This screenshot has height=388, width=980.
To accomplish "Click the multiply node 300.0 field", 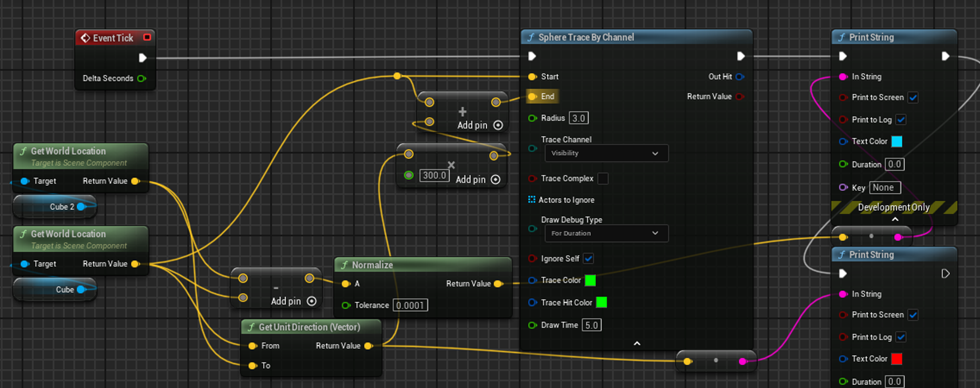I will tap(434, 176).
